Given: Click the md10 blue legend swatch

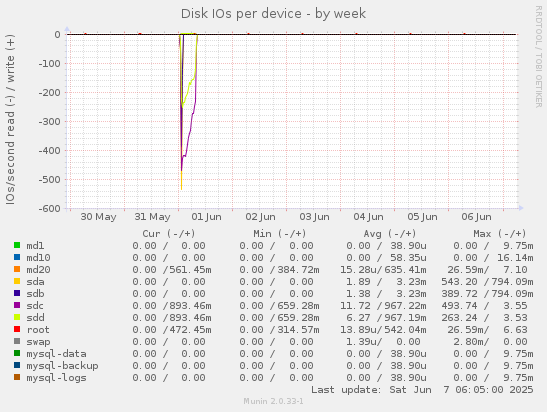Looking at the screenshot, I should tap(17, 257).
